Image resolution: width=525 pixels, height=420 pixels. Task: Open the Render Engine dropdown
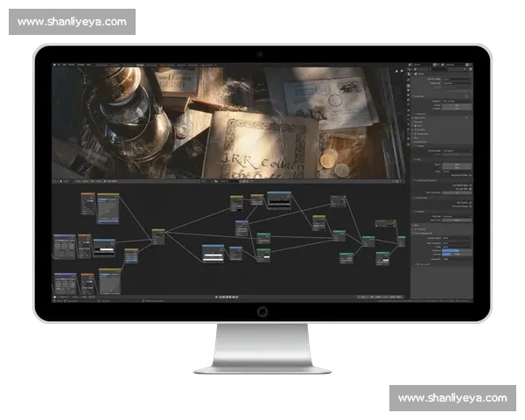(454, 80)
